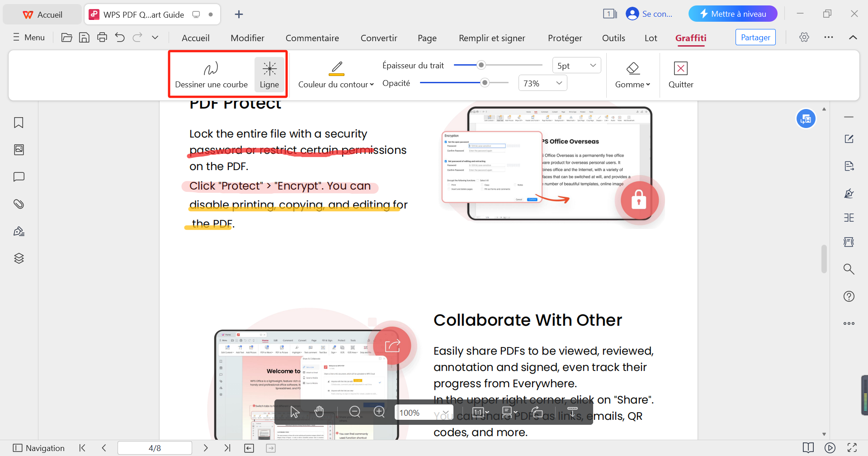868x456 pixels.
Task: Open the signatures panel in the sidebar
Action: click(19, 231)
